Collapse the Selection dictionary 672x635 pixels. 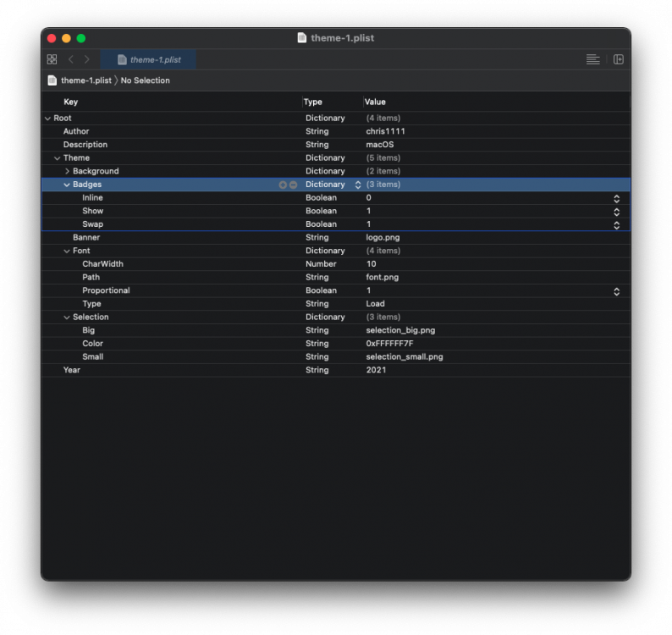click(x=66, y=317)
